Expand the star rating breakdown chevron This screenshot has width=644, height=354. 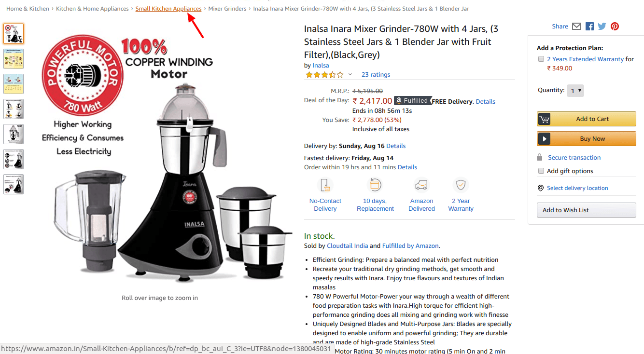click(x=350, y=74)
